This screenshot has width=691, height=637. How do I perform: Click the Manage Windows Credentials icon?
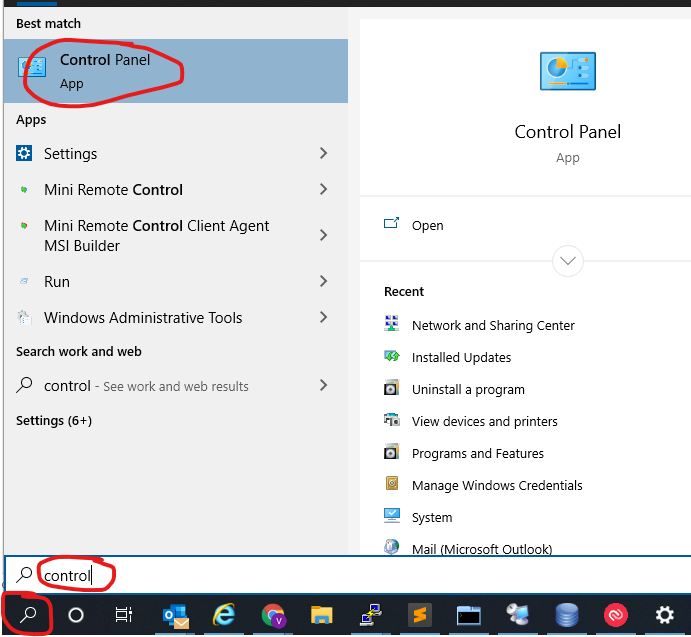point(392,484)
